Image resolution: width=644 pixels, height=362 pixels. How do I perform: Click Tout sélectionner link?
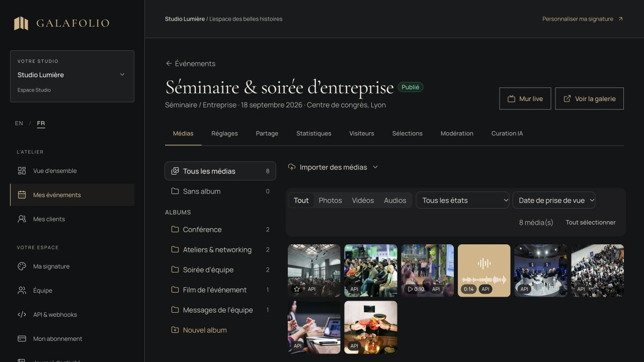[590, 222]
